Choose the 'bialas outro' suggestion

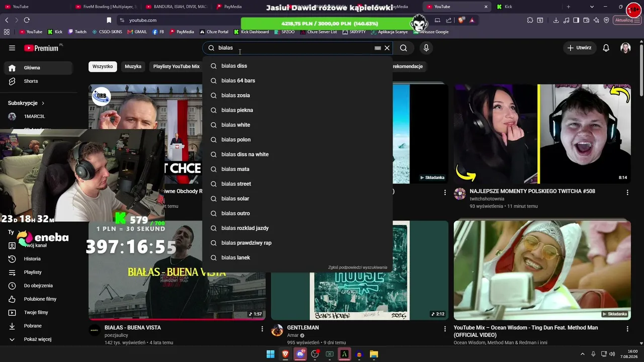297,213
